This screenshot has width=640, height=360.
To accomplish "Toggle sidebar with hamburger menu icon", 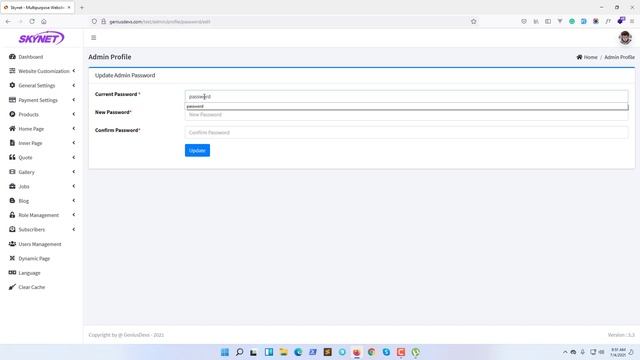I will (93, 38).
